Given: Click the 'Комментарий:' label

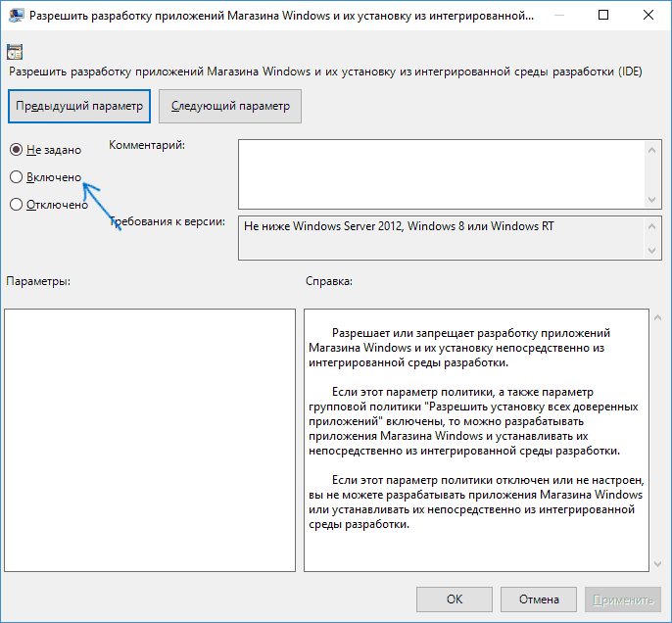Looking at the screenshot, I should point(147,145).
